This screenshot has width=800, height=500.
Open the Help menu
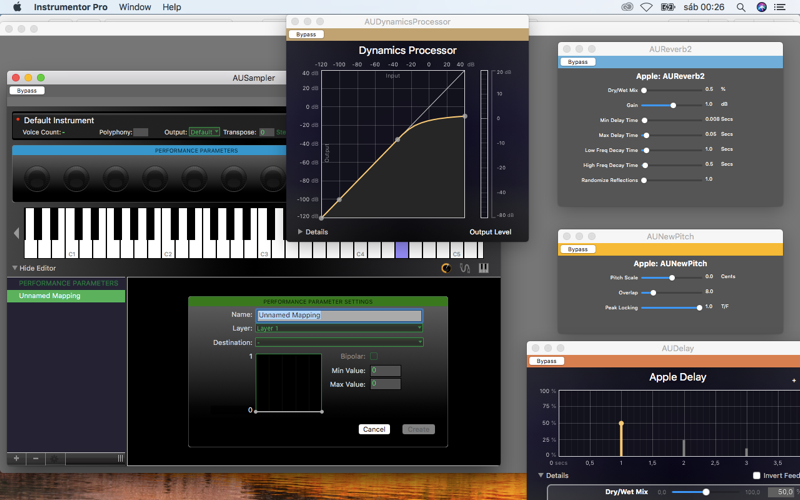(171, 7)
